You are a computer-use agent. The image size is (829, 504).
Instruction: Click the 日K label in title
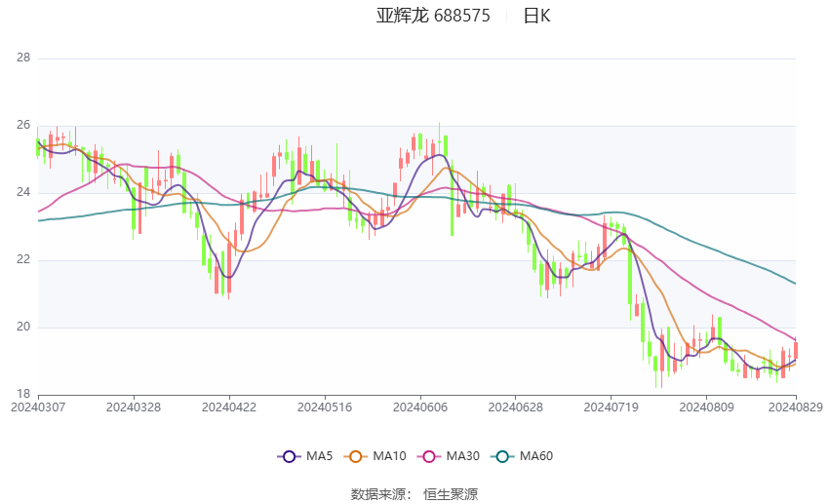point(536,16)
